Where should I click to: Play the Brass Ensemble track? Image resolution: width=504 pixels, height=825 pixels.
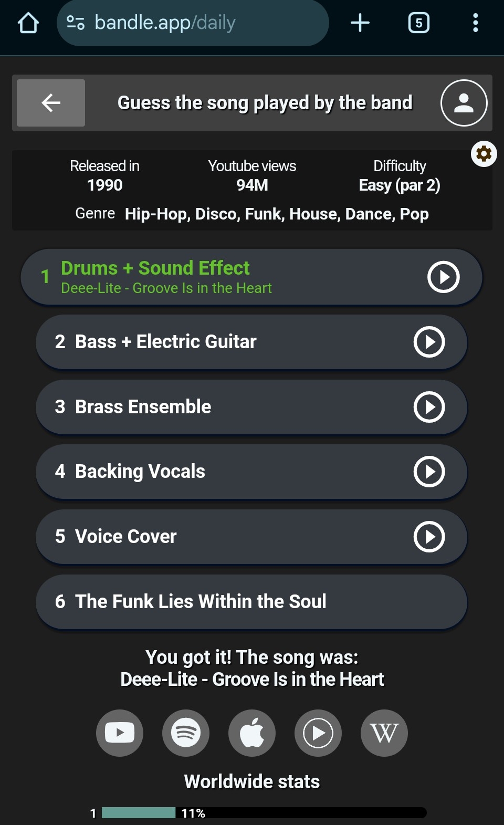[x=429, y=407]
